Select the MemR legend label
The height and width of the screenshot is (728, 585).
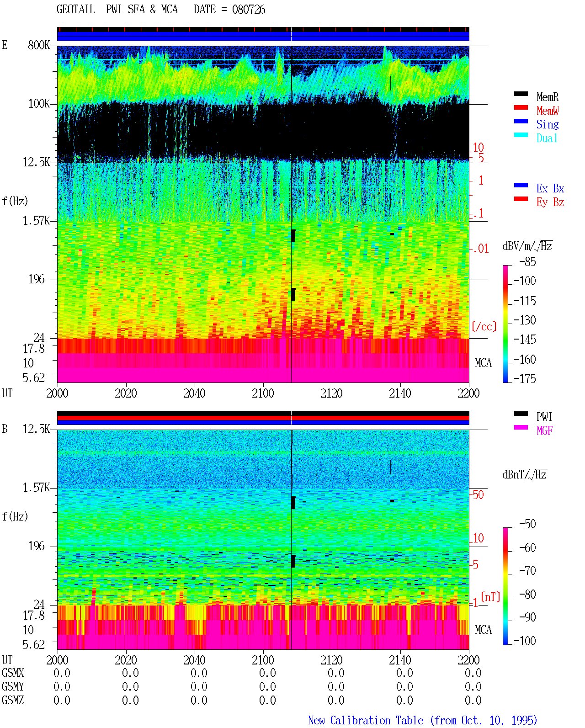(548, 97)
